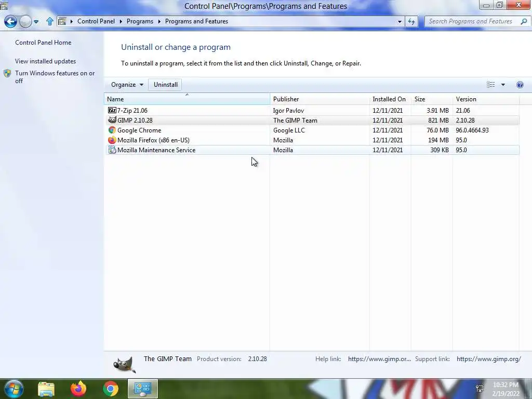Image resolution: width=532 pixels, height=399 pixels.
Task: Click the network icon in system tray
Action: click(x=480, y=389)
